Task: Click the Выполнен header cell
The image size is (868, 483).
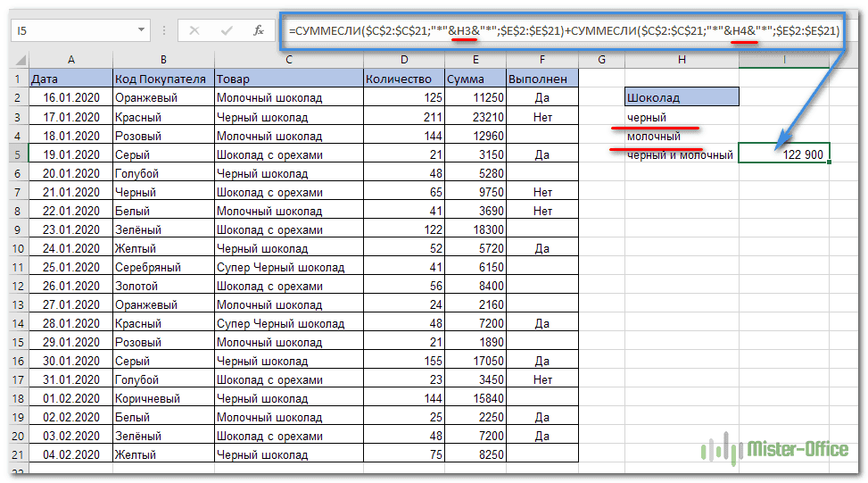Action: coord(541,79)
